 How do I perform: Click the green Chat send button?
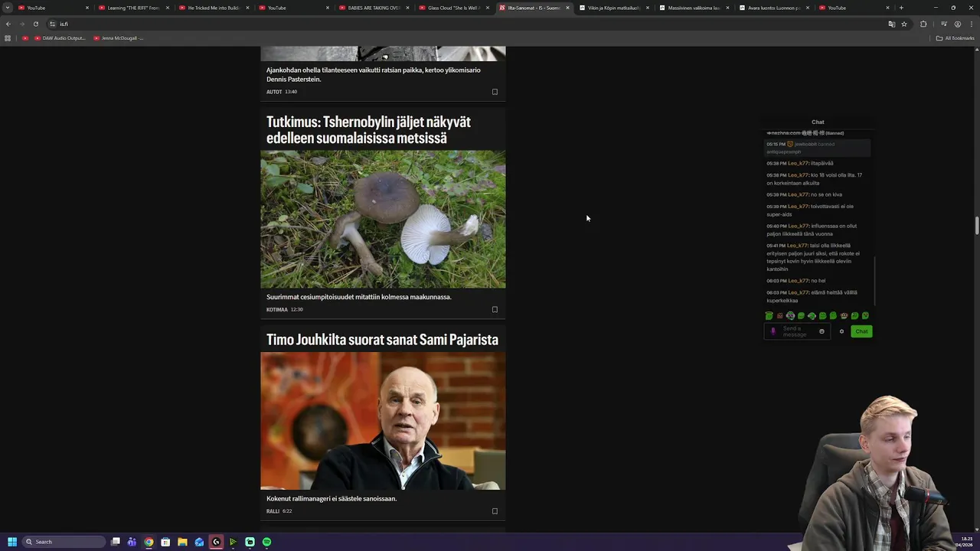861,331
